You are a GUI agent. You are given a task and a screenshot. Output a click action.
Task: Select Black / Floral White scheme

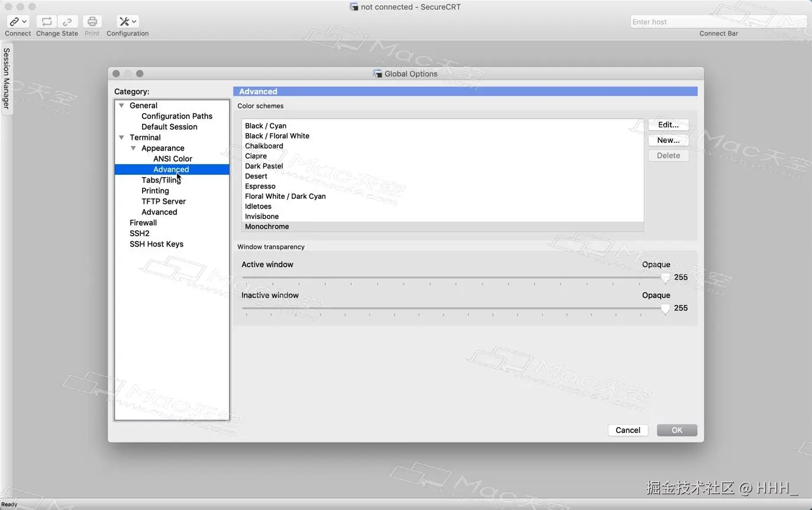443,136
